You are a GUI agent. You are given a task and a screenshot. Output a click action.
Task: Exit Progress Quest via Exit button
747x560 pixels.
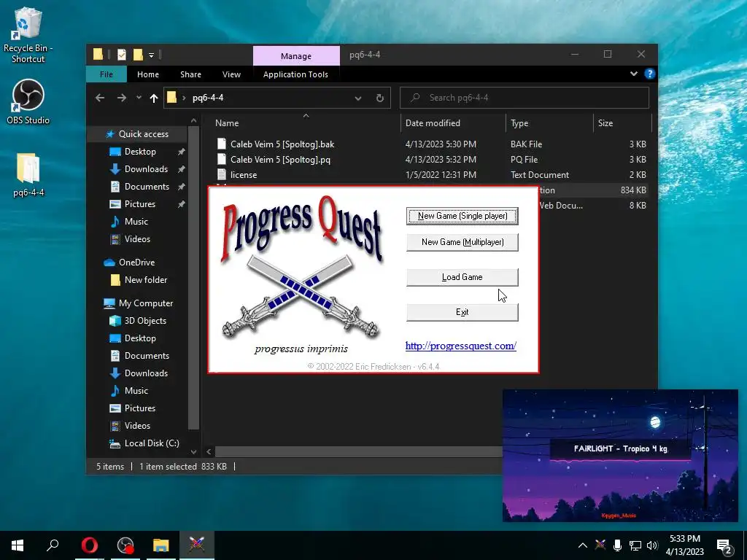coord(462,312)
